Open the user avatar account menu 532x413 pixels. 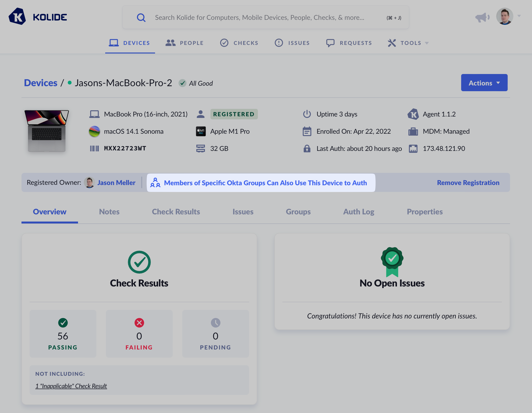tap(505, 16)
